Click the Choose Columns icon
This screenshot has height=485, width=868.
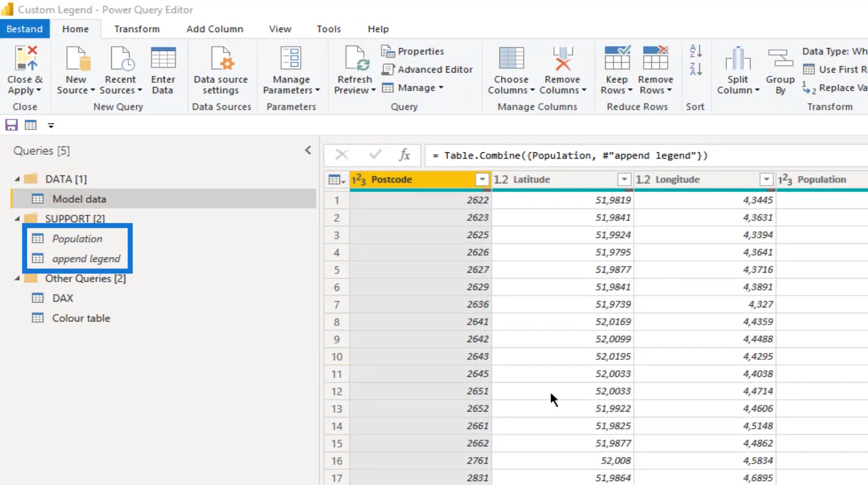pyautogui.click(x=511, y=58)
